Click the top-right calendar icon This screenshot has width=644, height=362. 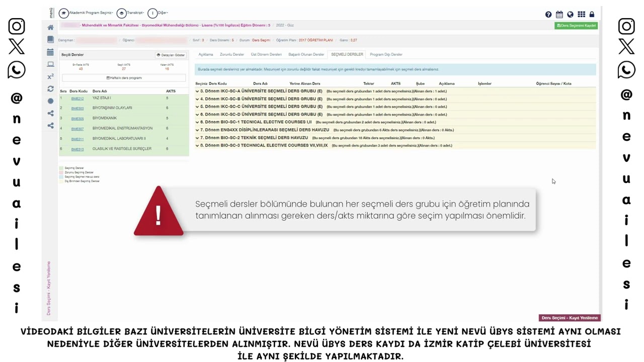point(559,15)
